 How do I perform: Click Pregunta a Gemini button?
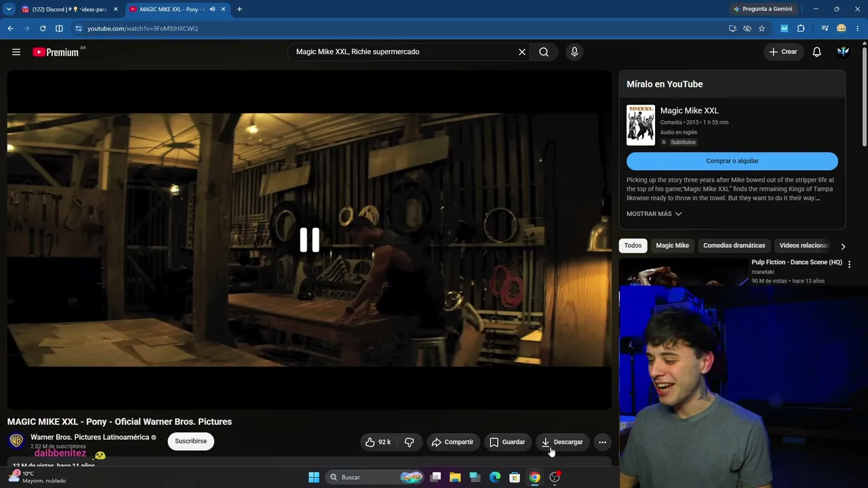763,9
